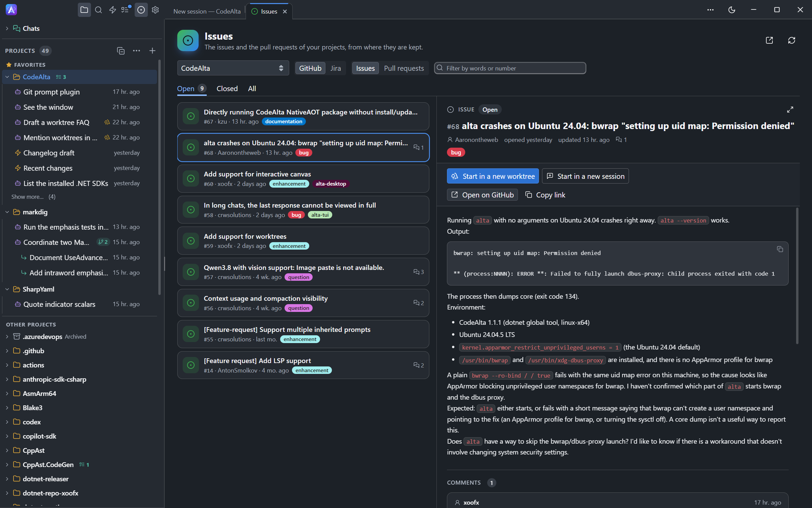Toggle dark mode moon icon
The height and width of the screenshot is (508, 812).
731,10
